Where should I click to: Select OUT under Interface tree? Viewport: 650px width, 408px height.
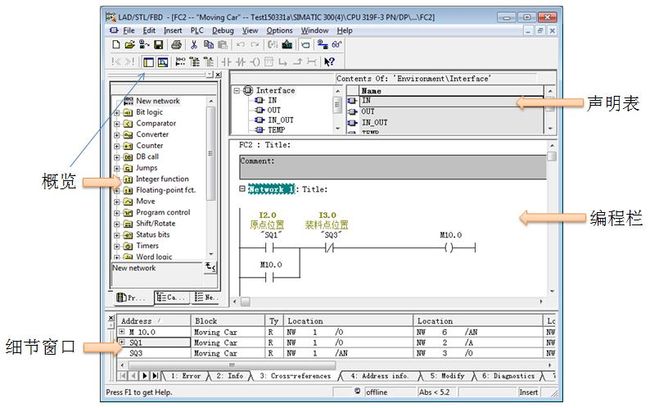(x=274, y=110)
